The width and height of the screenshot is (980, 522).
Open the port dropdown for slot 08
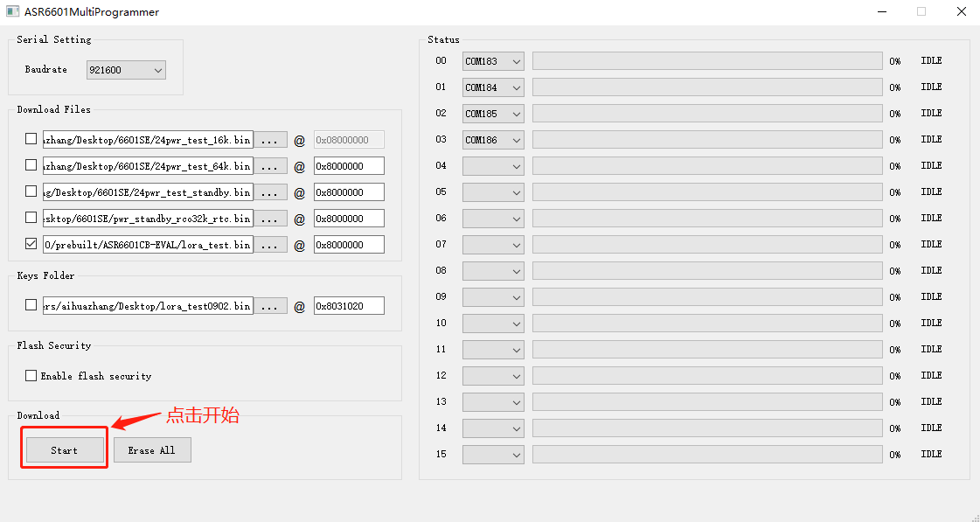(x=493, y=271)
